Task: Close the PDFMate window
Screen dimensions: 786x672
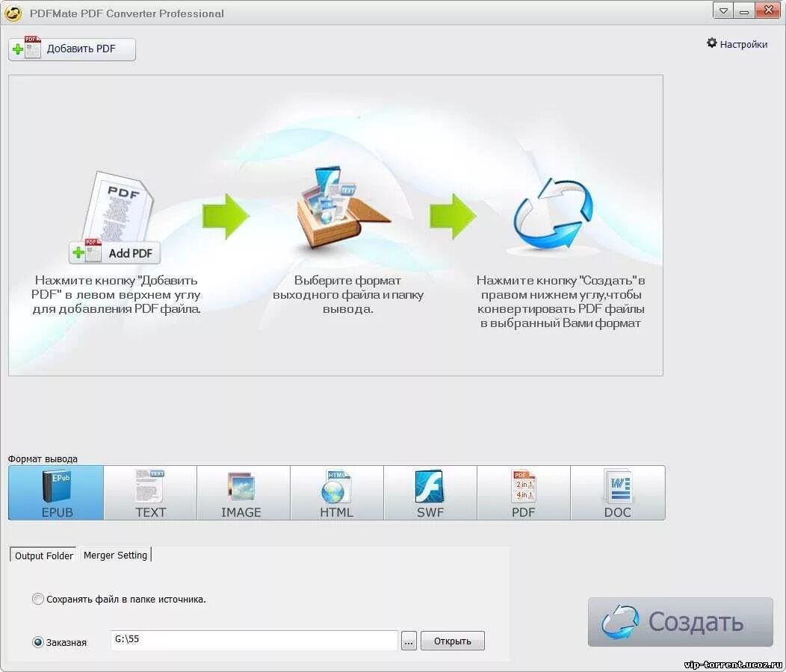Action: [768, 10]
